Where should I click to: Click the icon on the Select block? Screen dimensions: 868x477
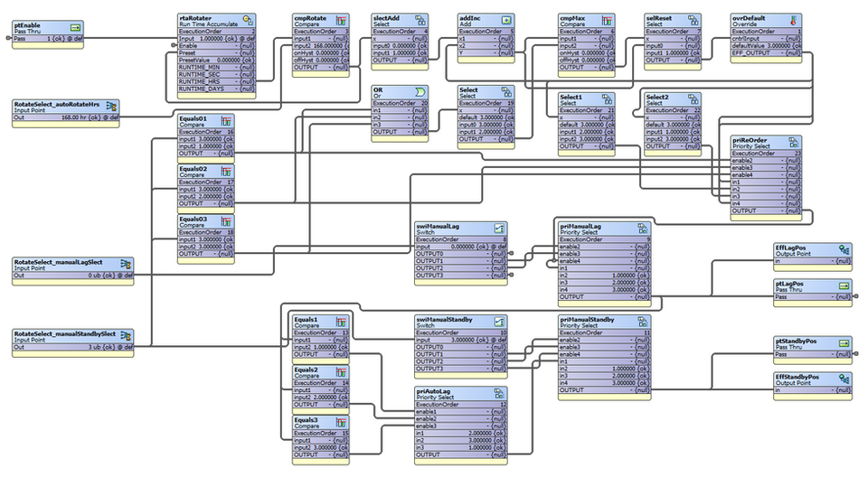[x=506, y=92]
